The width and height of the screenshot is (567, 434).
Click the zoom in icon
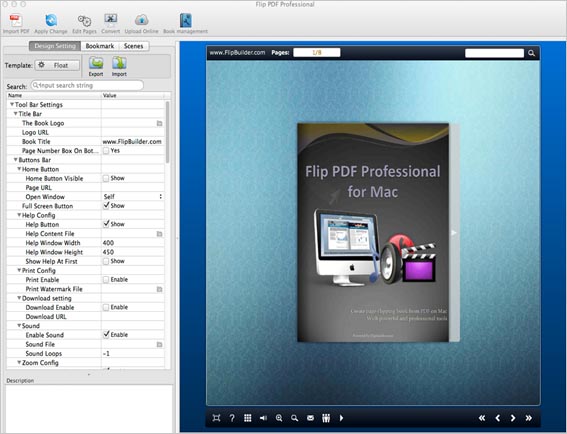pos(279,418)
